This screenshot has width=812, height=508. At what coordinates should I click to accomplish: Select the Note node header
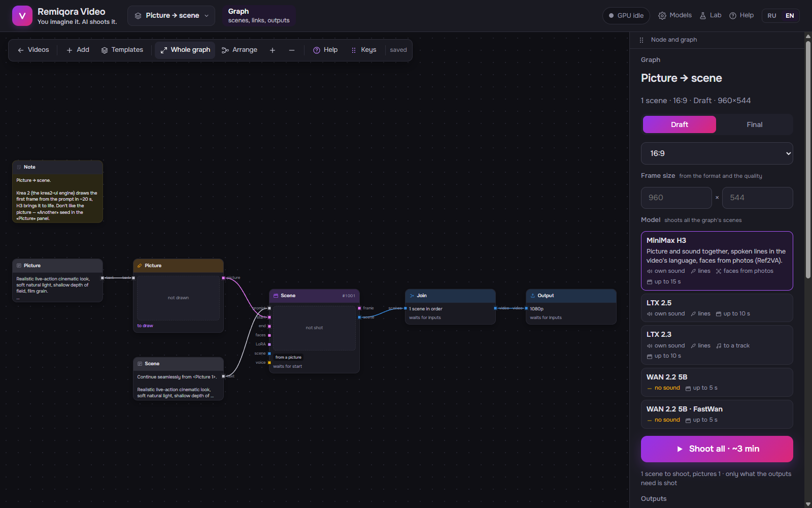pos(57,167)
